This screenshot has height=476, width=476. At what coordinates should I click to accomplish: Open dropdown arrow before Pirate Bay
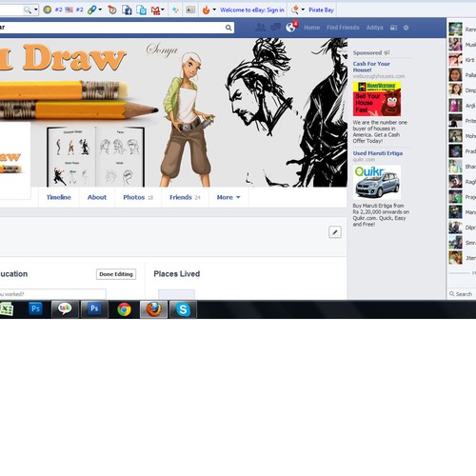[303, 10]
